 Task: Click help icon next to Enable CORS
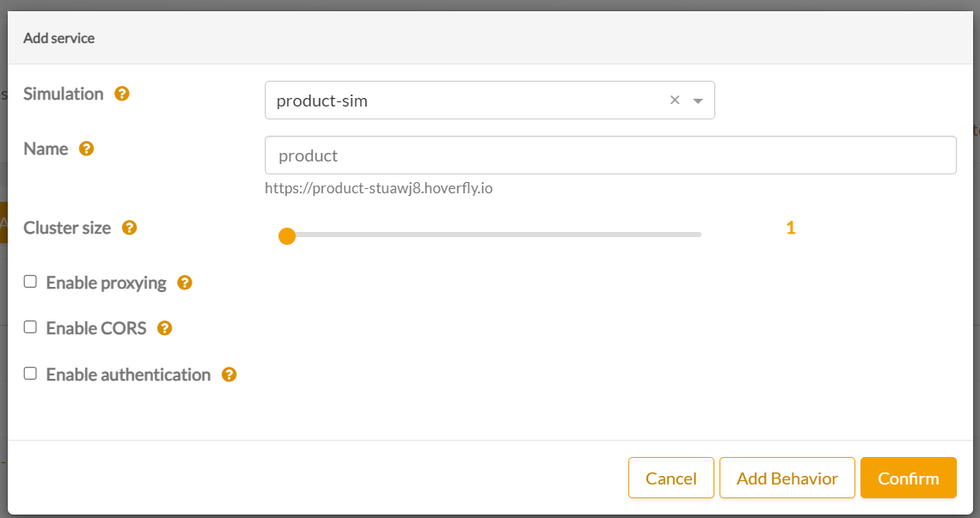pos(164,328)
